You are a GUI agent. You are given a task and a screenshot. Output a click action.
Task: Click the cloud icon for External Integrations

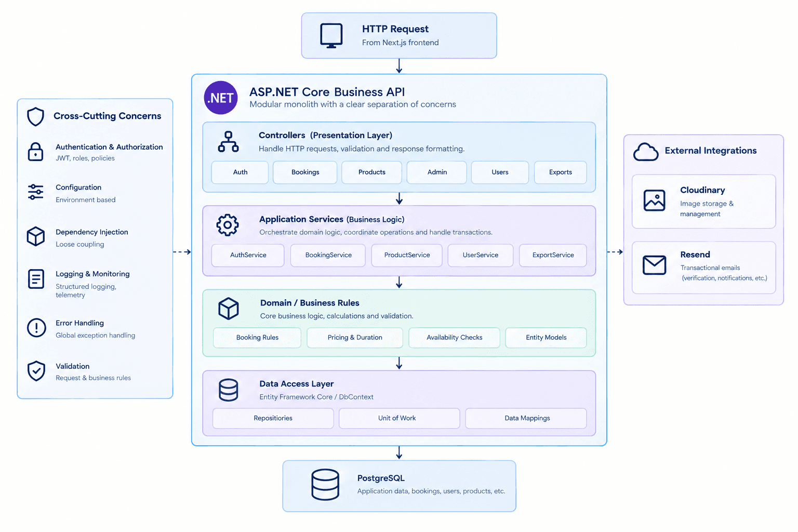click(x=646, y=152)
